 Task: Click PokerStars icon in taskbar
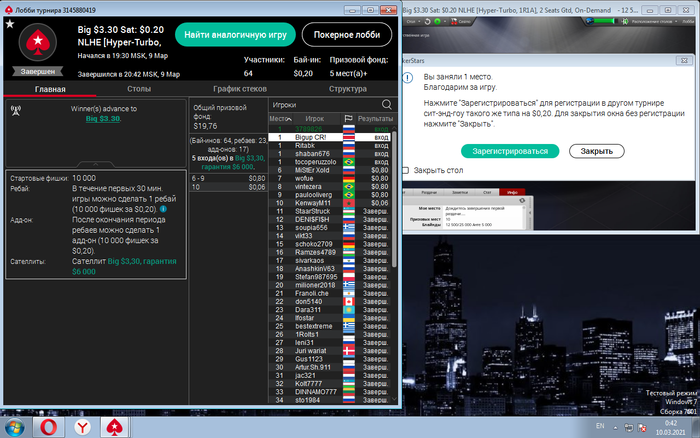(115, 427)
